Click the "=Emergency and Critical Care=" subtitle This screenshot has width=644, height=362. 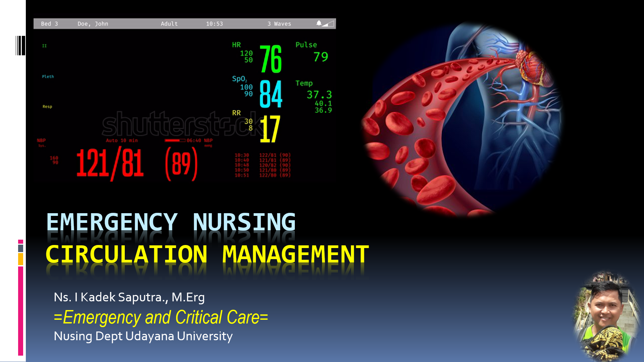pos(161,317)
